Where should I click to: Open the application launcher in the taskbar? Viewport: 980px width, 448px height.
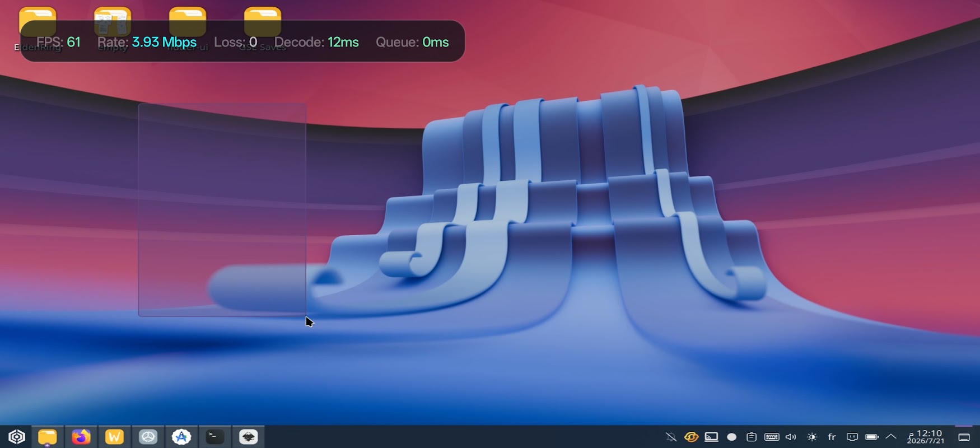pyautogui.click(x=16, y=437)
